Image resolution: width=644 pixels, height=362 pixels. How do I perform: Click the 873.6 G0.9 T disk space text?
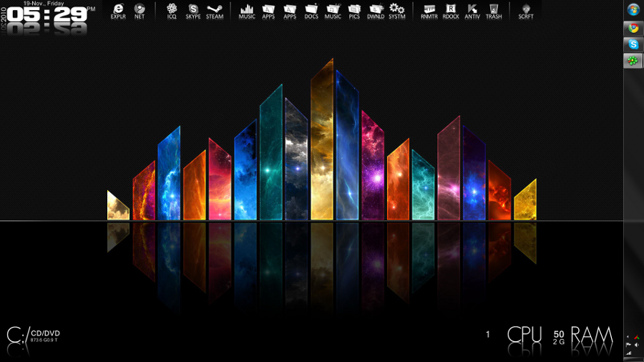[x=44, y=341]
